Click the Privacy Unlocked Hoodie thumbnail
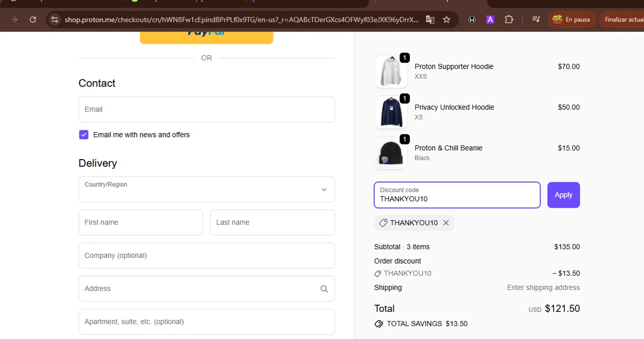The image size is (644, 339). pyautogui.click(x=391, y=112)
